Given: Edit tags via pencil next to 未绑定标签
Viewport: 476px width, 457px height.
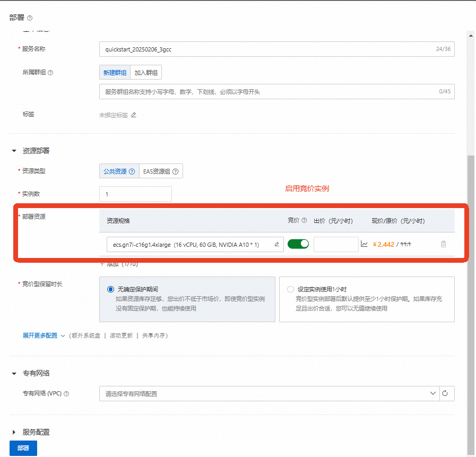Looking at the screenshot, I should (x=133, y=115).
